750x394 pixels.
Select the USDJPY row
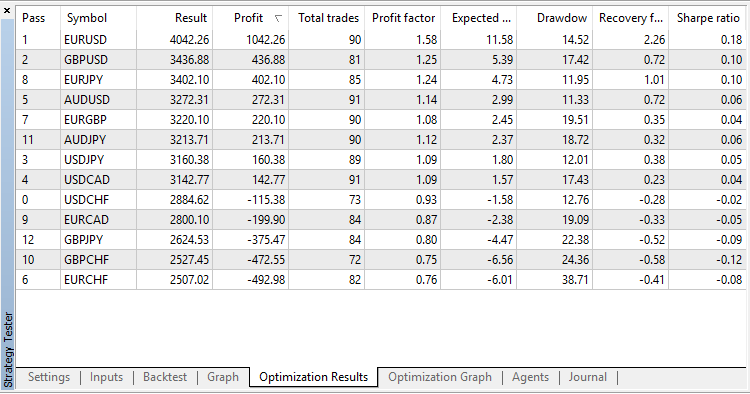(381, 160)
